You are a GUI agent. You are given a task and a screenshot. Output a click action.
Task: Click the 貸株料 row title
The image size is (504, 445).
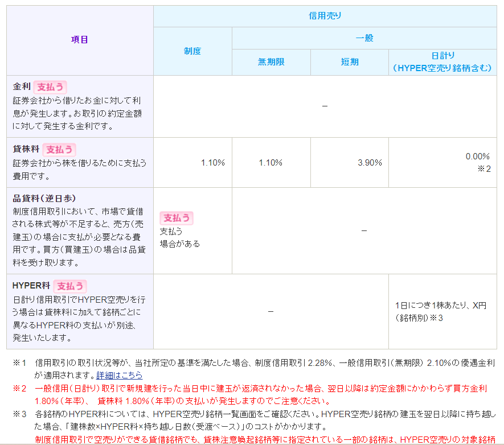pos(26,149)
